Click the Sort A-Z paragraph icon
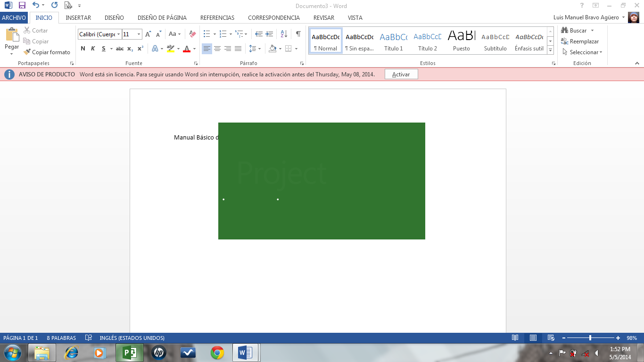 click(x=284, y=34)
